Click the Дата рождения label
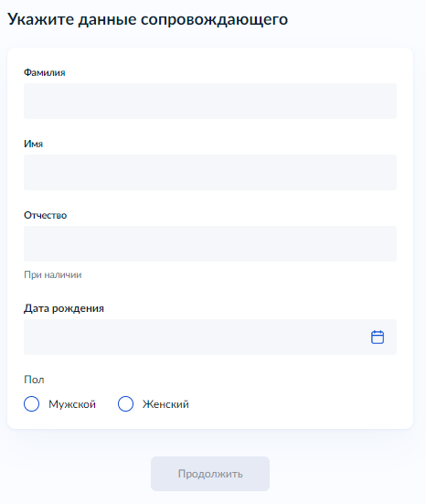Screen dimensions: 426x504 (64, 308)
